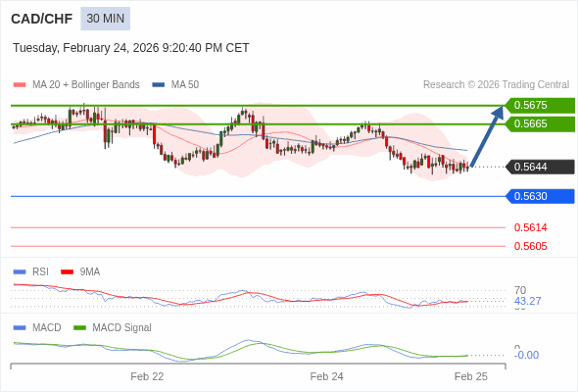
Task: Click the 0.5644 current price tag
Action: 540,167
